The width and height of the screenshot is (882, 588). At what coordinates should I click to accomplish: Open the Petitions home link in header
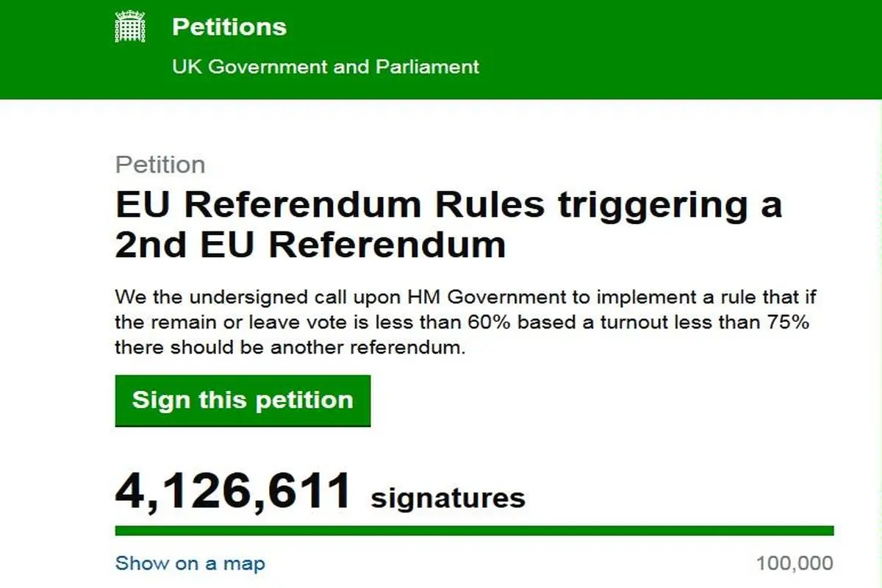pyautogui.click(x=229, y=27)
